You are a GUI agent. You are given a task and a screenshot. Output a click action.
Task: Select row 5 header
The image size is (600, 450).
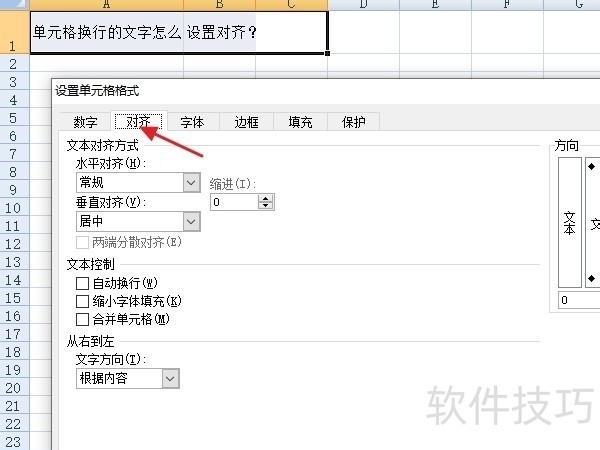click(15, 117)
